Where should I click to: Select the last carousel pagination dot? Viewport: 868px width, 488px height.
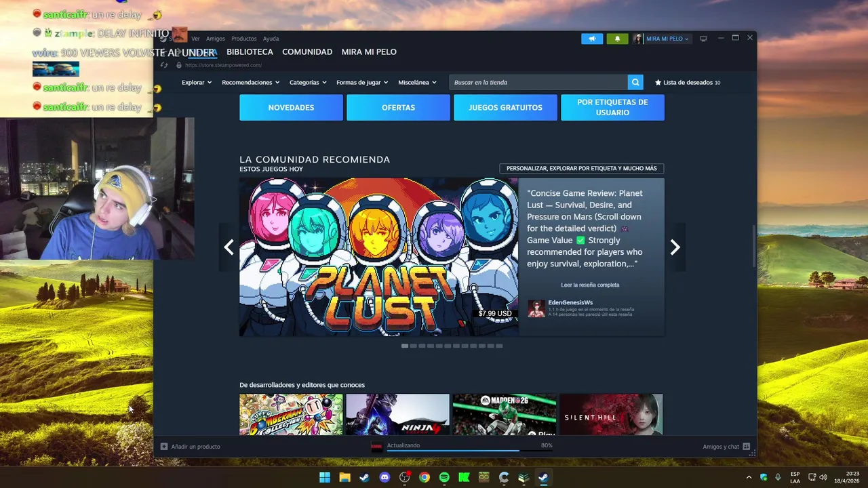tap(499, 346)
